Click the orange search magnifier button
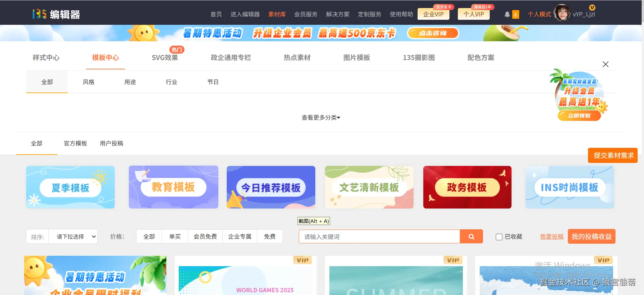Viewport: 644px width, 295px height. tap(471, 237)
